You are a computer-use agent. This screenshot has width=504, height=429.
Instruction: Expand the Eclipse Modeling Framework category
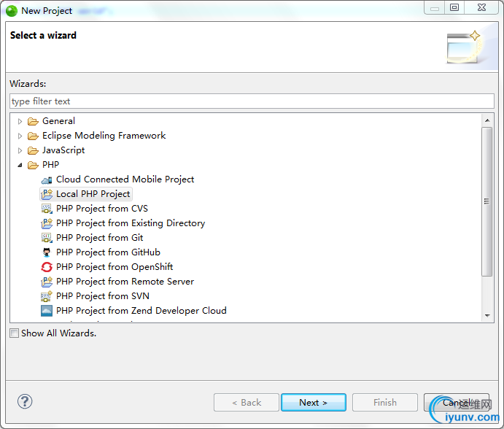[20, 136]
